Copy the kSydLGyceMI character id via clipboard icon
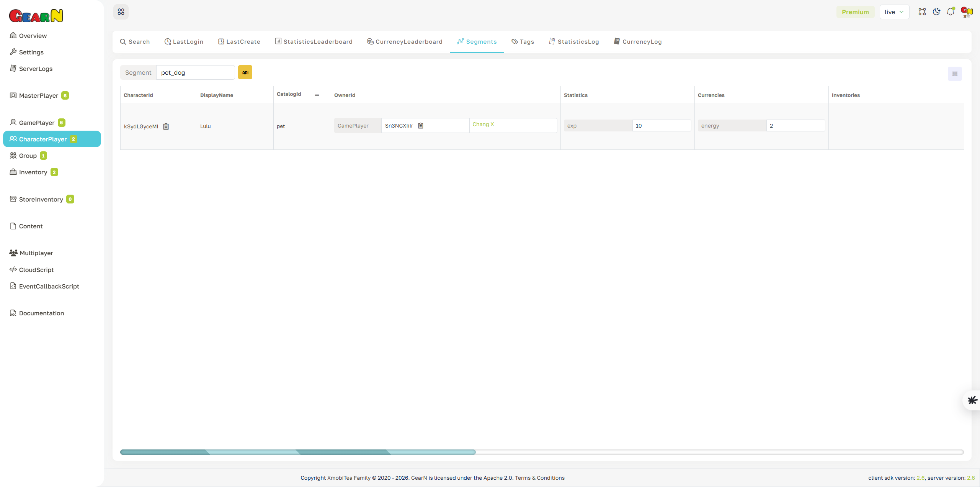This screenshot has width=980, height=487. (x=166, y=126)
